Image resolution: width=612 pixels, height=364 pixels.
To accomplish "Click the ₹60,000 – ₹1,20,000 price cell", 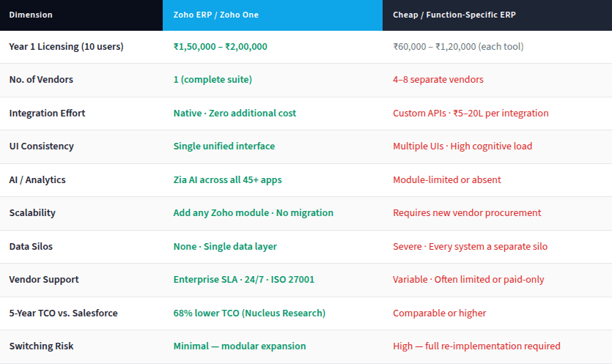I will click(x=458, y=46).
